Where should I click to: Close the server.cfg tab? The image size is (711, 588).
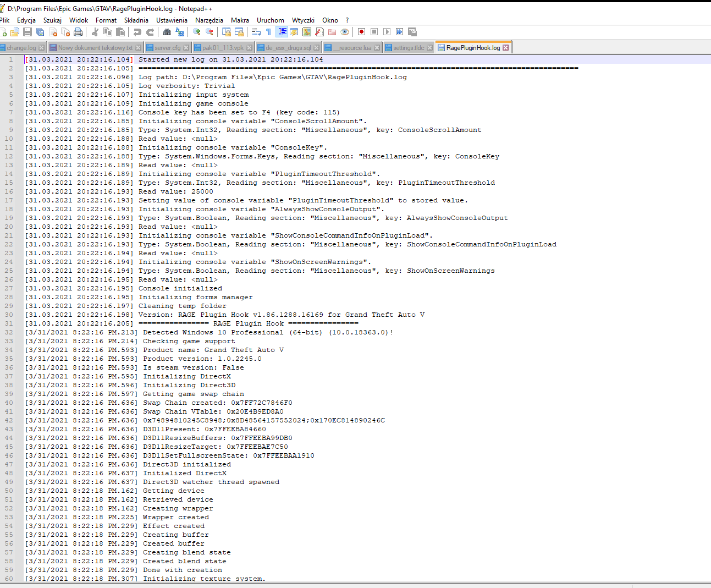(x=186, y=48)
